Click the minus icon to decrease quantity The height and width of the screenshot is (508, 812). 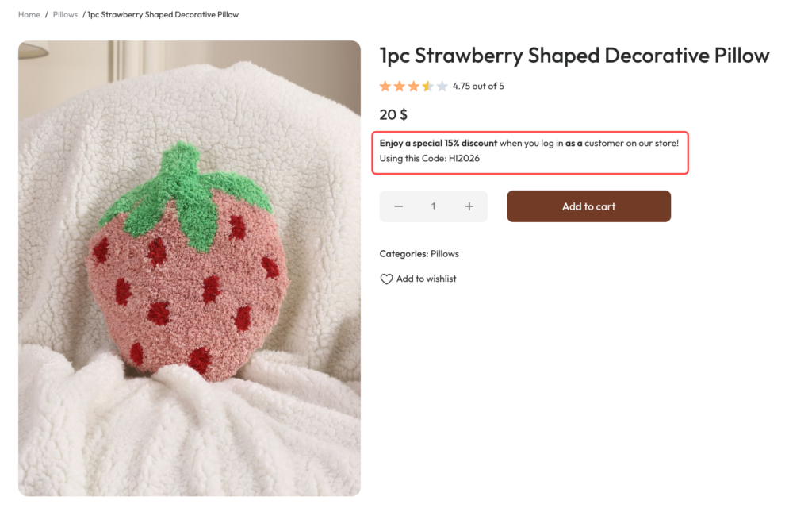[398, 206]
